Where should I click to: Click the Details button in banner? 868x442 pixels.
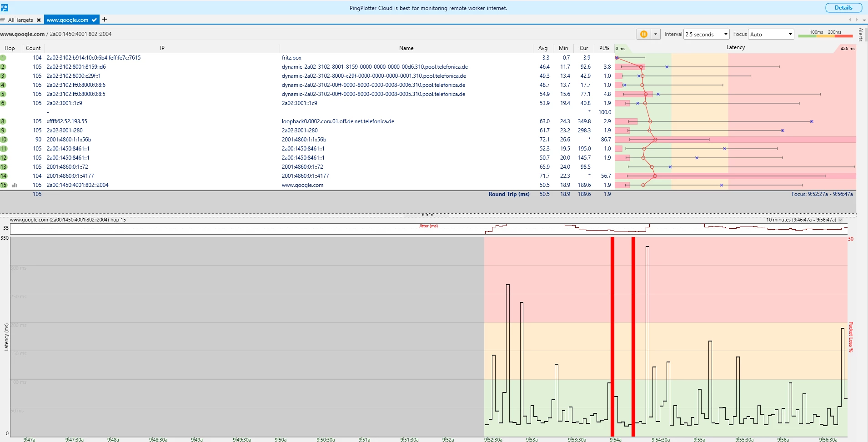tap(843, 8)
